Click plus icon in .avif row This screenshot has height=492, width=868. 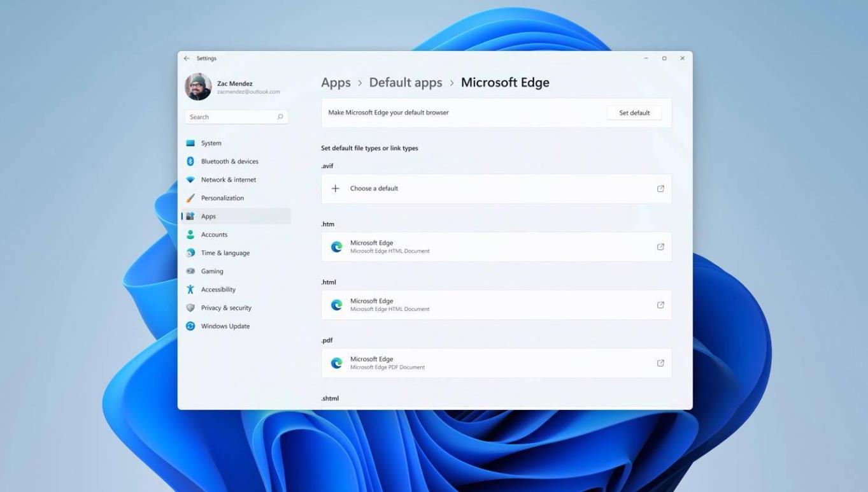coord(336,189)
